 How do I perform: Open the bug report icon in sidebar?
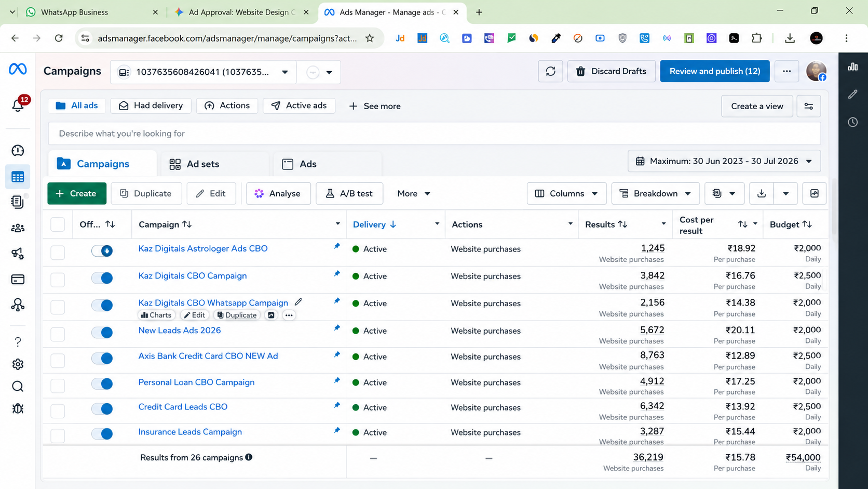(18, 408)
